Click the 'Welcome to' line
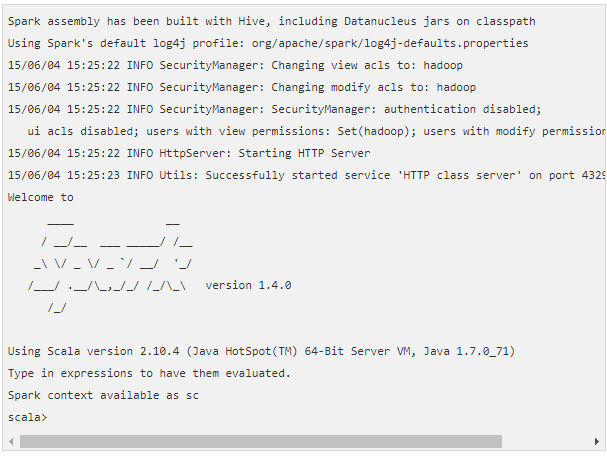607x456 pixels. (41, 197)
